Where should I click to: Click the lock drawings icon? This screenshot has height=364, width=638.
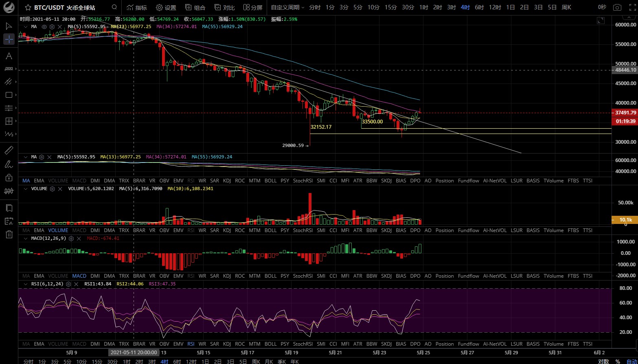click(9, 178)
